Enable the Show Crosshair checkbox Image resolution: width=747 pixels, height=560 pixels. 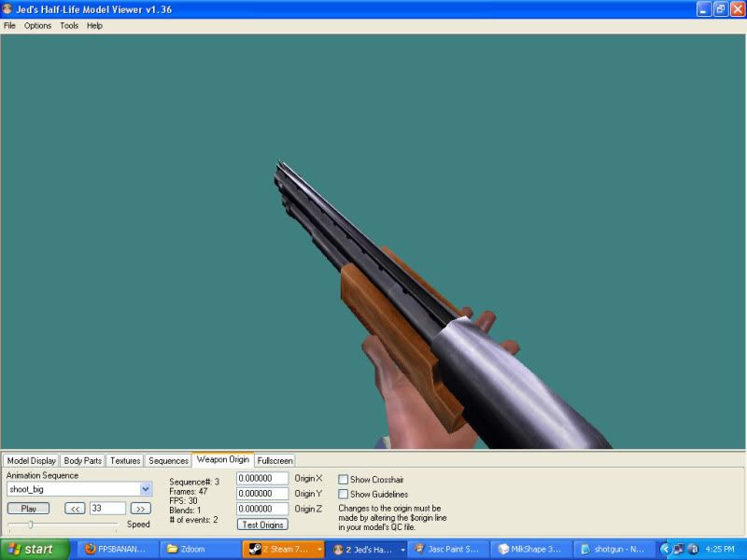pyautogui.click(x=343, y=480)
